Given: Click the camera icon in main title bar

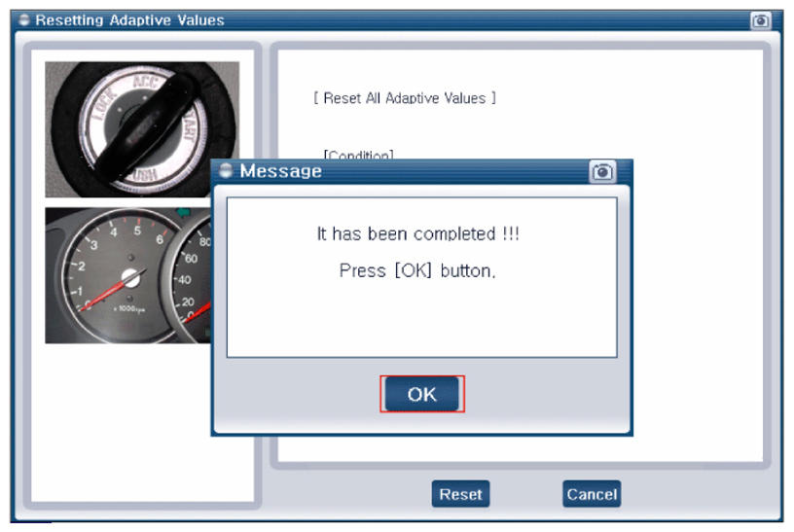Looking at the screenshot, I should point(761,20).
